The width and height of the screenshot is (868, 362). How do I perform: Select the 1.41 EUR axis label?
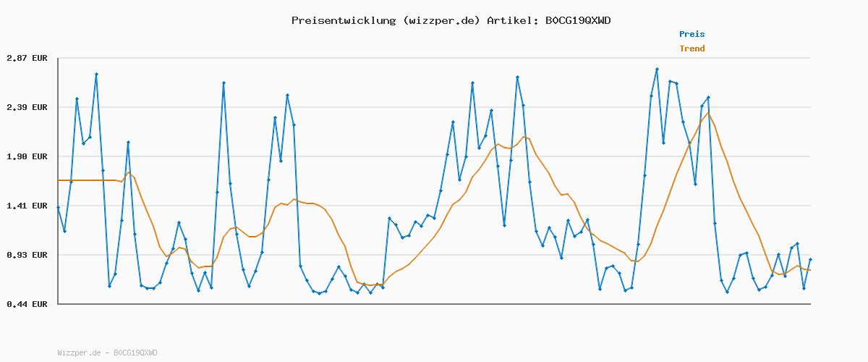point(27,206)
